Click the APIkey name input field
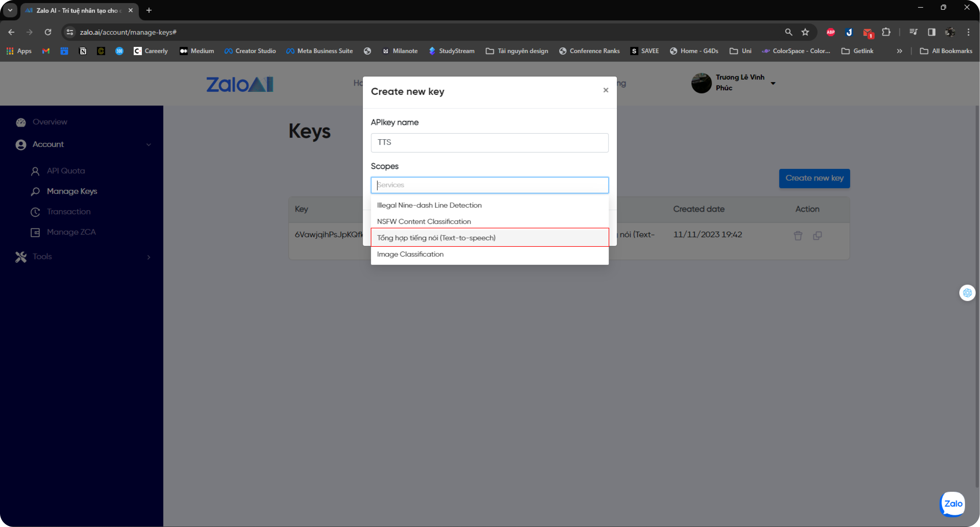980x527 pixels. 490,143
